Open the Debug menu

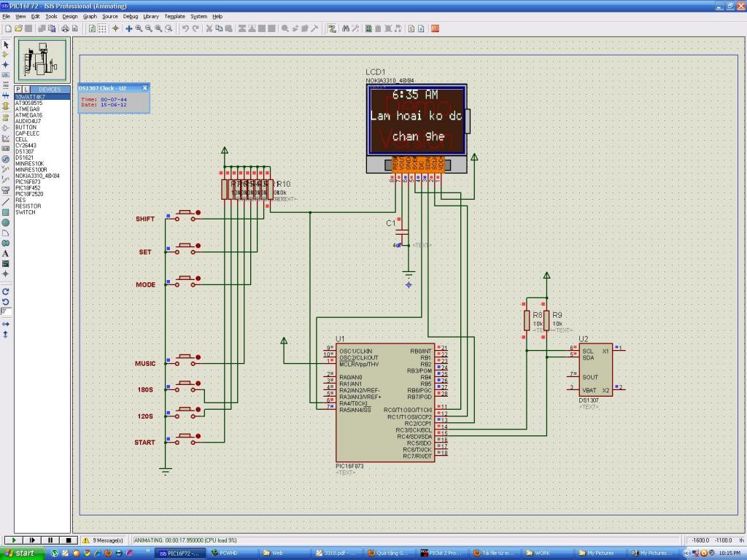coord(130,16)
